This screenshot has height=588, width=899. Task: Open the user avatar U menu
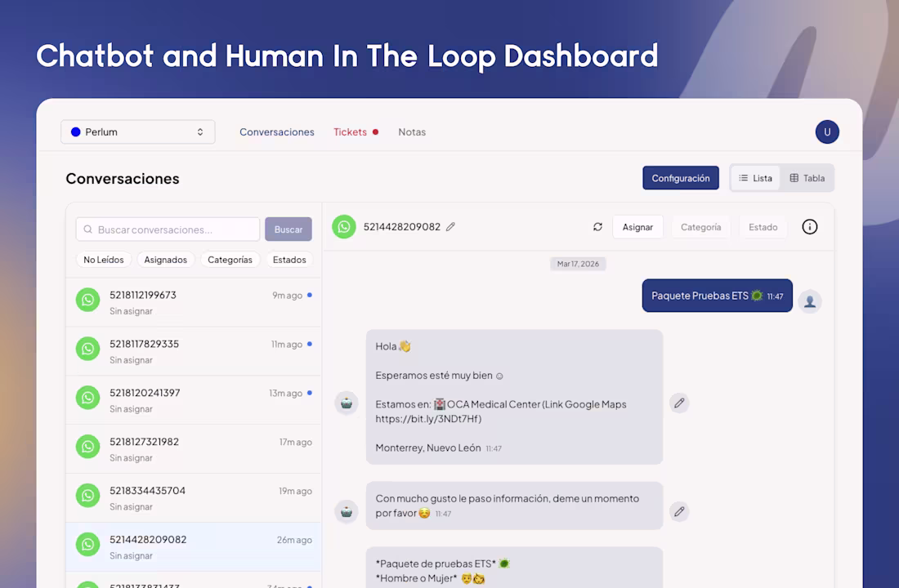click(x=827, y=131)
